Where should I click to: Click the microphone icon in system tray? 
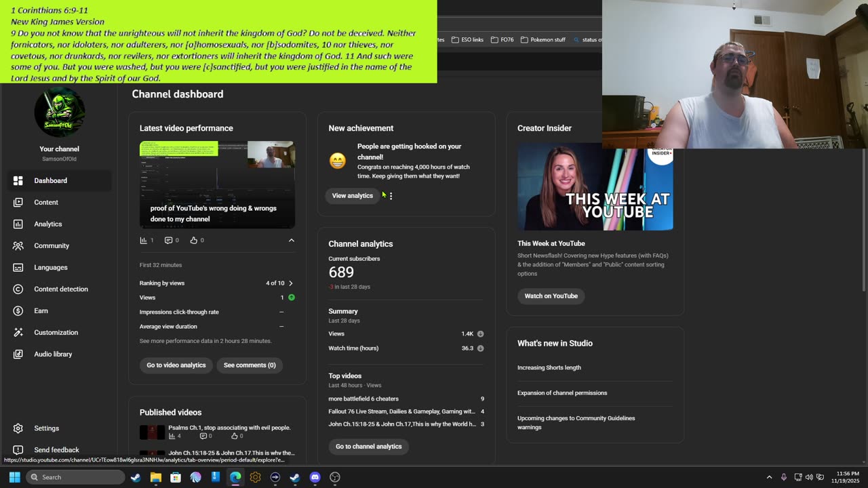(x=783, y=477)
